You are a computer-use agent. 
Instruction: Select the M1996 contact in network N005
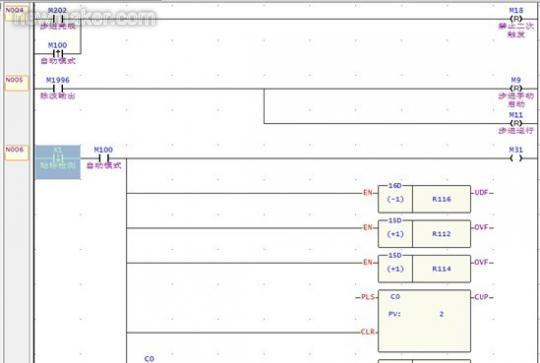point(58,88)
